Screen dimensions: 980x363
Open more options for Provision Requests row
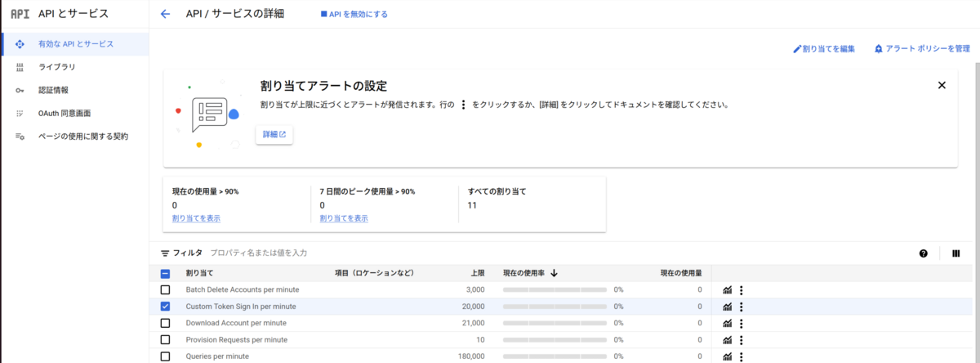pyautogui.click(x=742, y=340)
